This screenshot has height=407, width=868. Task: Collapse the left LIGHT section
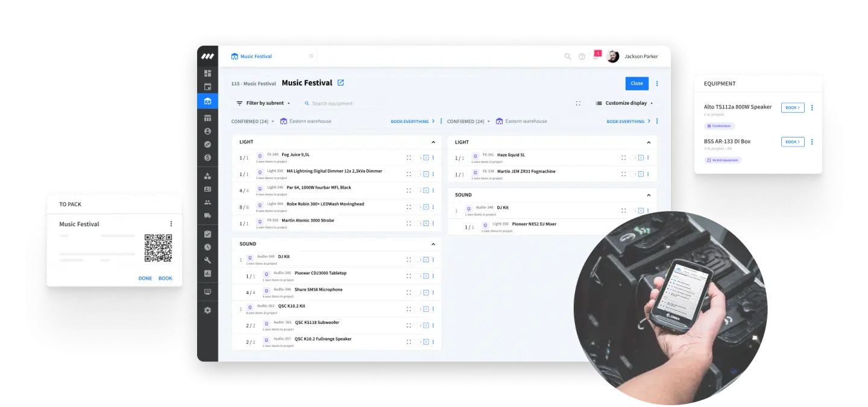tap(433, 142)
